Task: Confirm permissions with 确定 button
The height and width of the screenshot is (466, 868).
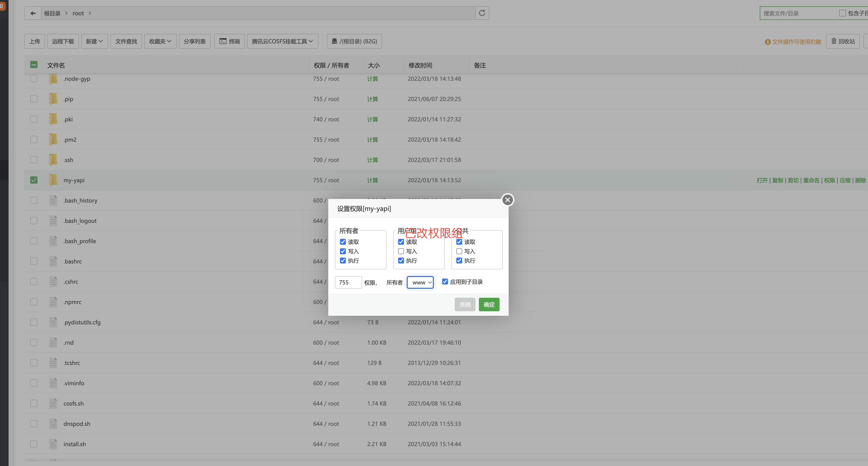Action: click(x=489, y=305)
